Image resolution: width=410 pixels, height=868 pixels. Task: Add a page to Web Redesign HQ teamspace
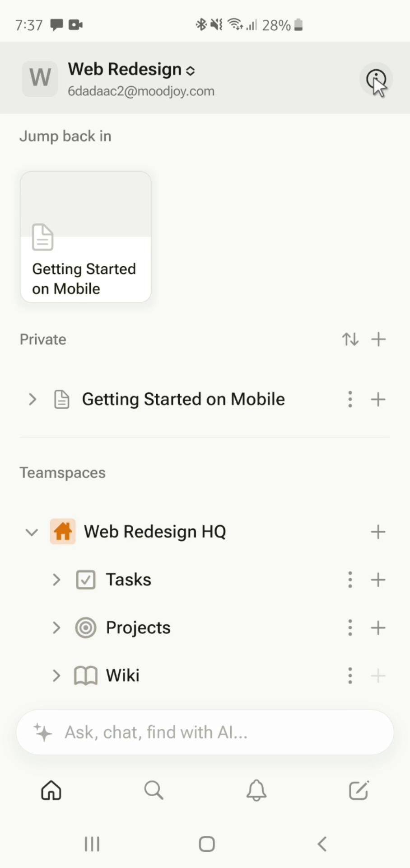(378, 532)
